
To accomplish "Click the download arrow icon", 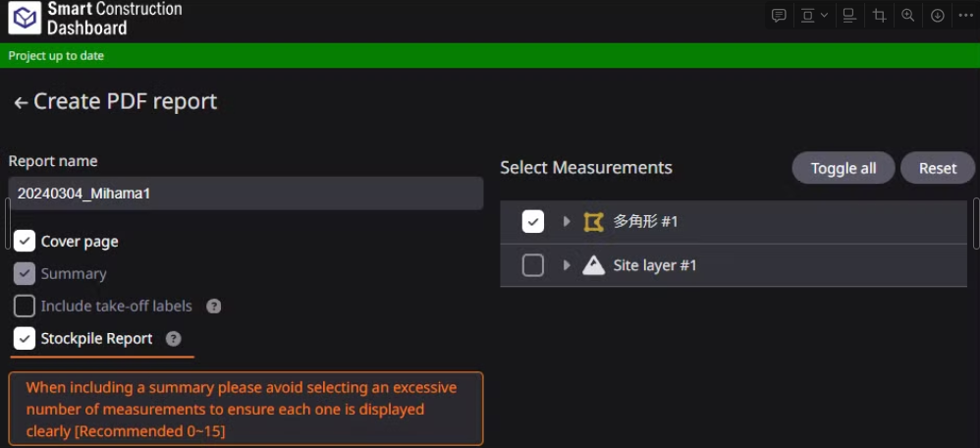I will [938, 16].
